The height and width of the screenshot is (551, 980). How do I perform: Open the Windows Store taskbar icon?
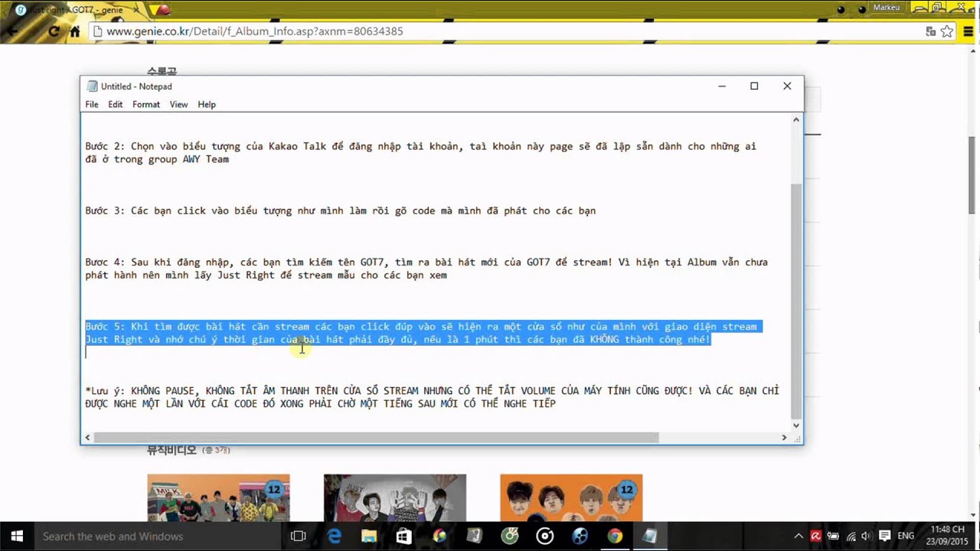coord(404,536)
